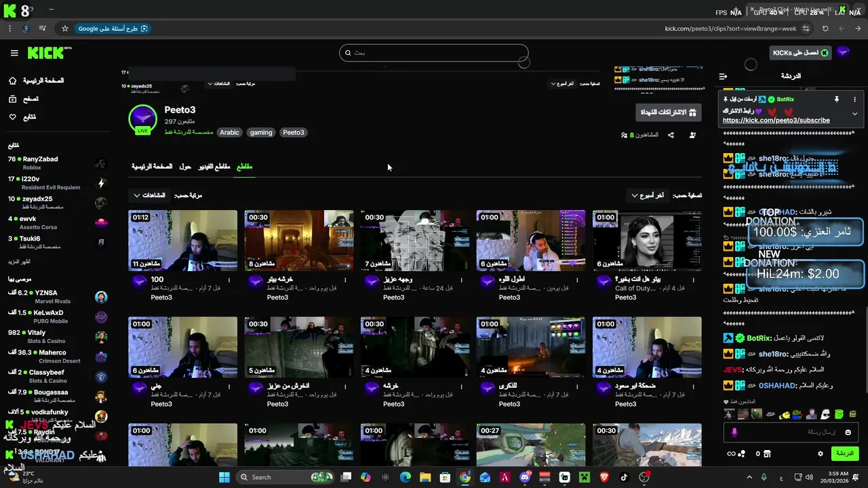Open Peeto3 live avatar
Image resolution: width=868 pixels, height=488 pixels.
[142, 119]
